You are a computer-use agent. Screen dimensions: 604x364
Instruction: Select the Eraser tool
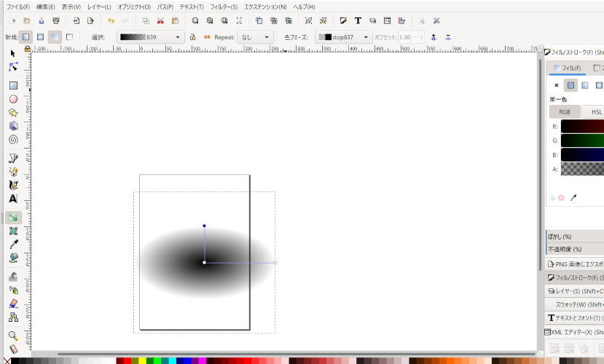pos(13,304)
